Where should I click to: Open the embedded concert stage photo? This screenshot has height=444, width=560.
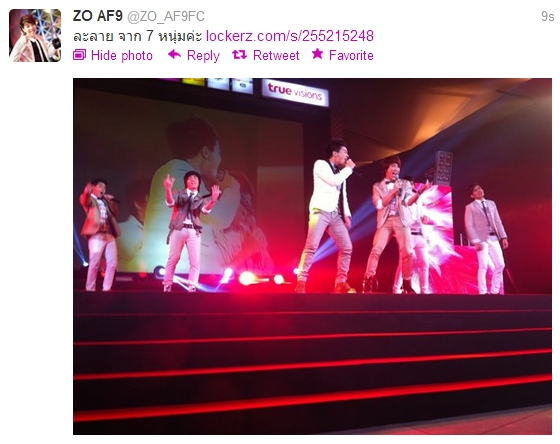click(312, 256)
